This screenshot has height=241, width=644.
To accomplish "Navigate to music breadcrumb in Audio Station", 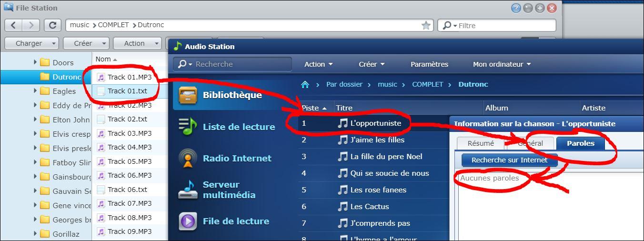I will click(387, 84).
